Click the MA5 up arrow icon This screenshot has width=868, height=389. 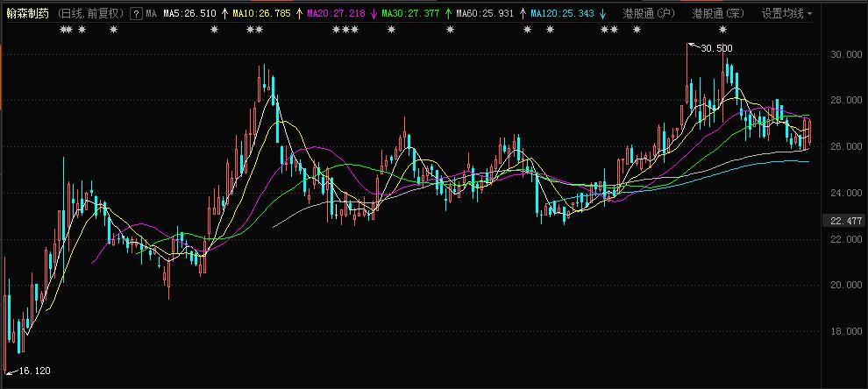[x=224, y=13]
